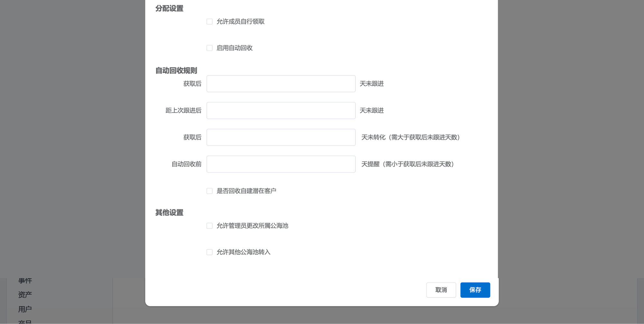Open the partially visible 产品 sidebar item
644x324 pixels.
click(25, 322)
